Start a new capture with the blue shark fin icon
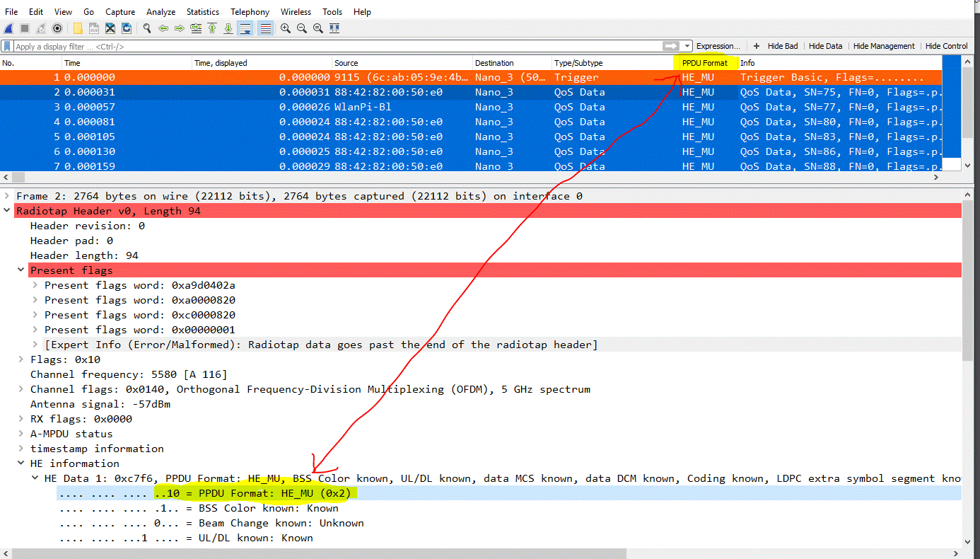This screenshot has height=559, width=980. coord(8,28)
